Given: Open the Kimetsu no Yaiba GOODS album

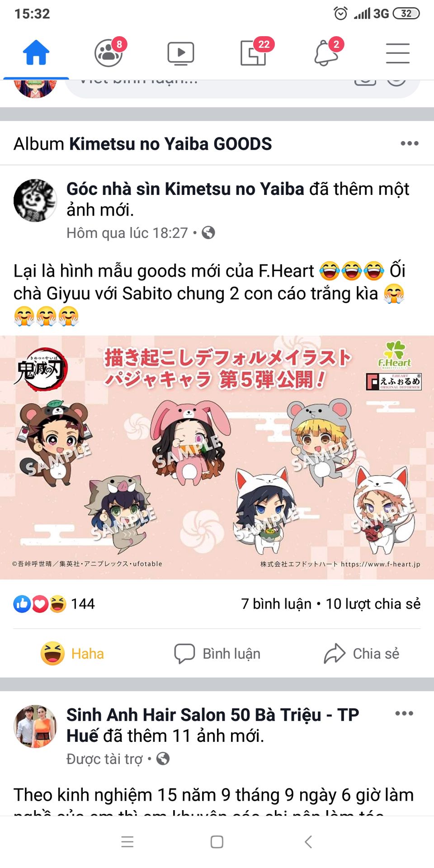Looking at the screenshot, I should (x=170, y=144).
